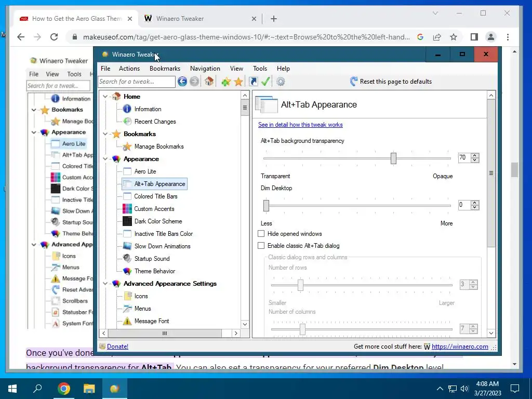Select Slow Down Animations tweak
This screenshot has height=399, width=532.
(162, 246)
